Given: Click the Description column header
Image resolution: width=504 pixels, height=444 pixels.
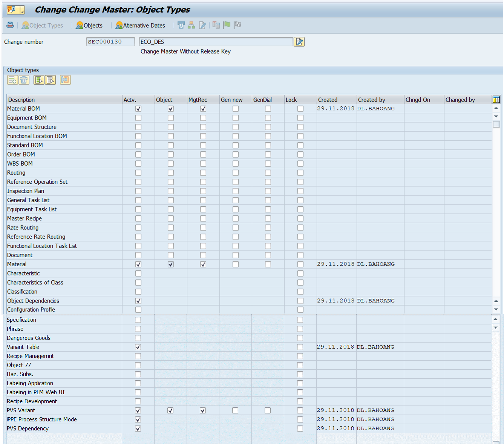Looking at the screenshot, I should tap(64, 100).
